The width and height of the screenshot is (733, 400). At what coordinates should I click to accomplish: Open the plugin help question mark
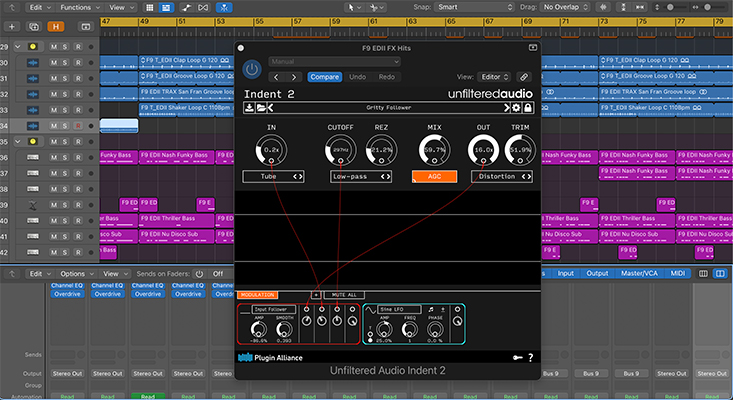tap(531, 357)
